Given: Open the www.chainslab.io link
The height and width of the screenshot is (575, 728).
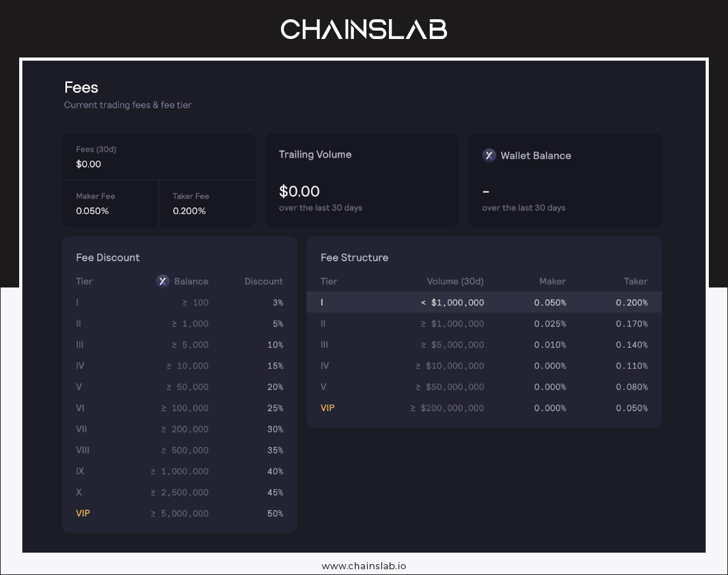Looking at the screenshot, I should coord(363,565).
